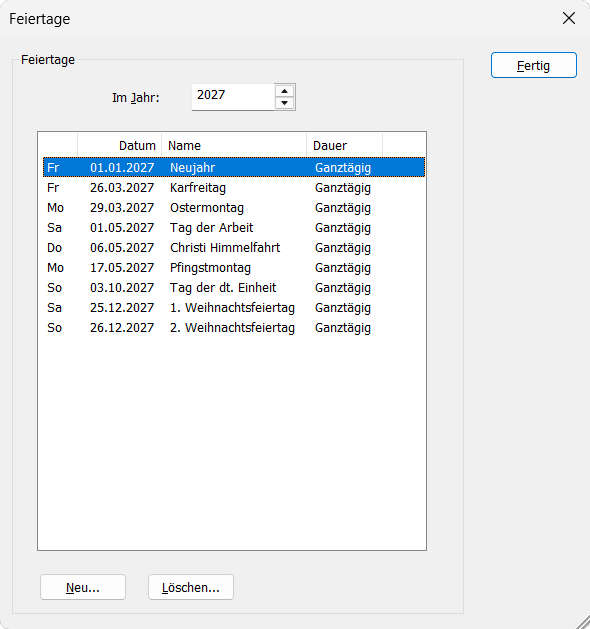
Task: Click Ganztägig in the Pfingstmontag row
Action: click(x=343, y=268)
